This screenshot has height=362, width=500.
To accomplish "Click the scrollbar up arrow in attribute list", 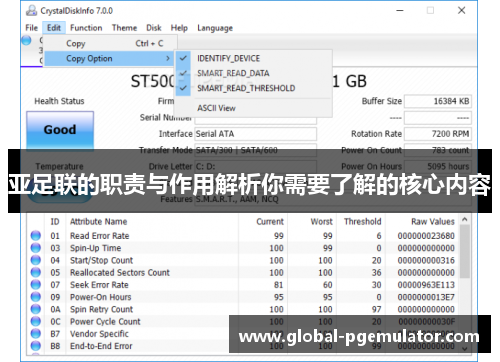I will [465, 220].
